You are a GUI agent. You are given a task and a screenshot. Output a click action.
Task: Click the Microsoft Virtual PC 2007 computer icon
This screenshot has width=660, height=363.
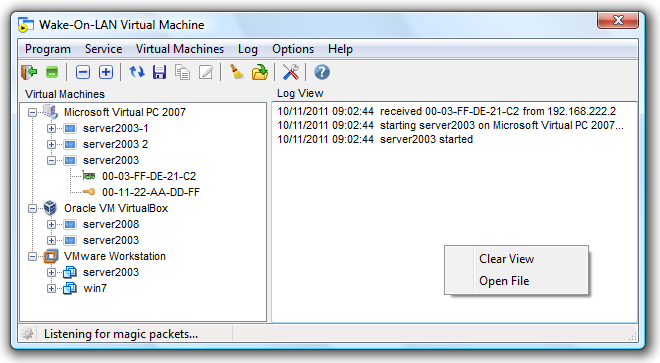(51, 112)
